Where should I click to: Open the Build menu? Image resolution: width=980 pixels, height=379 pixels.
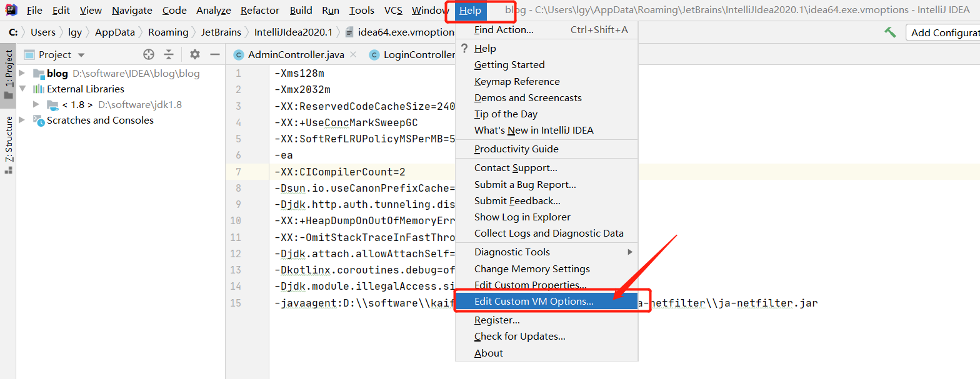coord(301,11)
